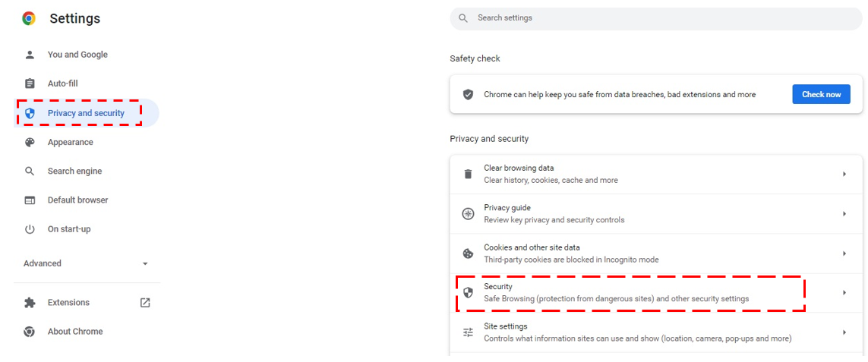This screenshot has height=362, width=868.
Task: Click the person icon for You and Google
Action: pos(30,55)
